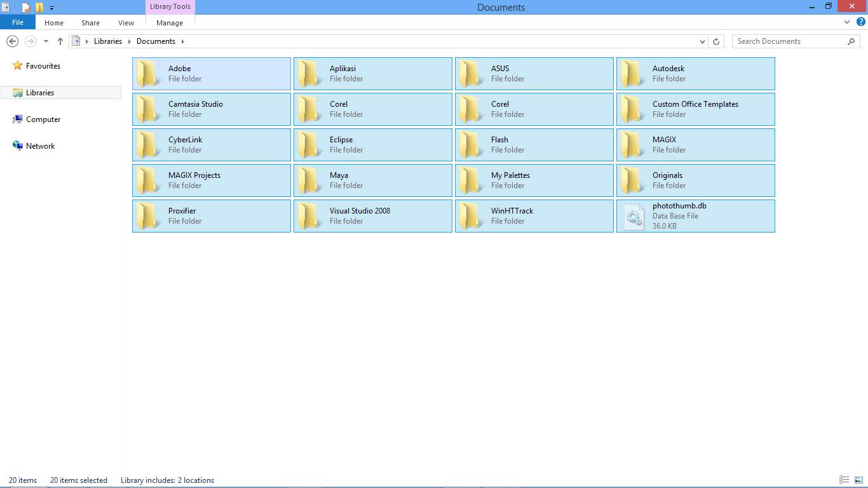Select the Originals folder
This screenshot has height=488, width=868.
(696, 180)
